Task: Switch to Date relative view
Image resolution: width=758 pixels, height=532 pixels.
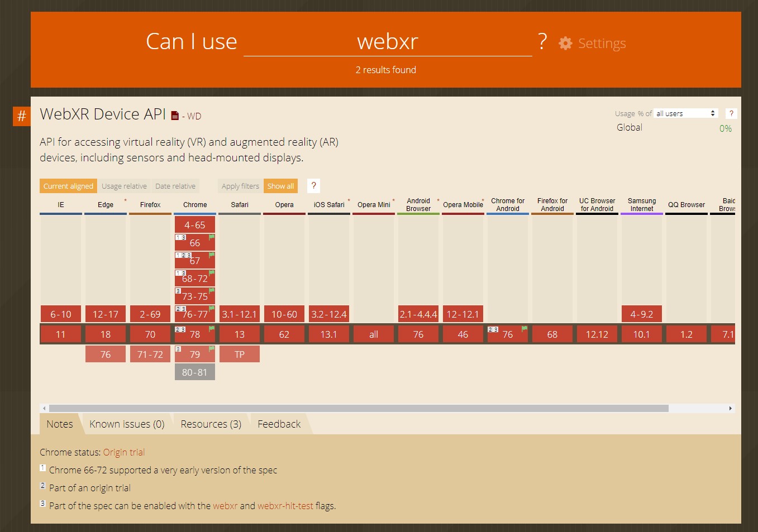Action: 175,186
